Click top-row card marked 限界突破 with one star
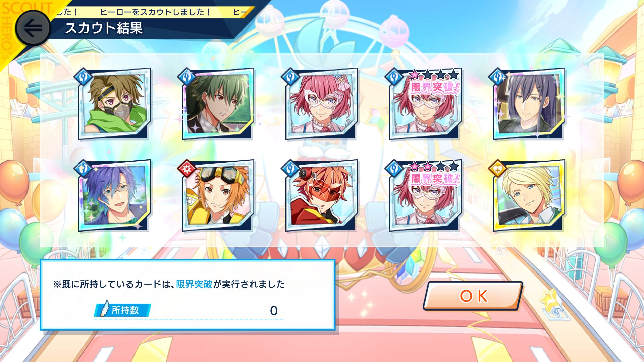 (x=425, y=104)
